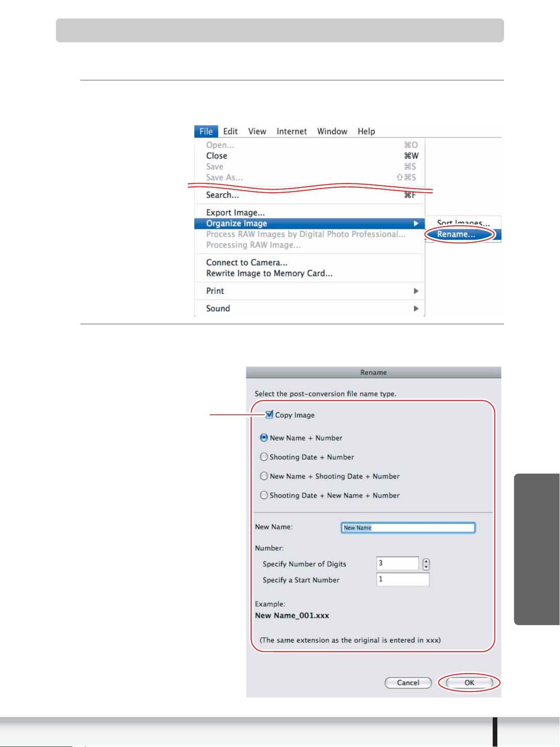560x747 pixels.
Task: Open the File menu
Action: pyautogui.click(x=206, y=131)
